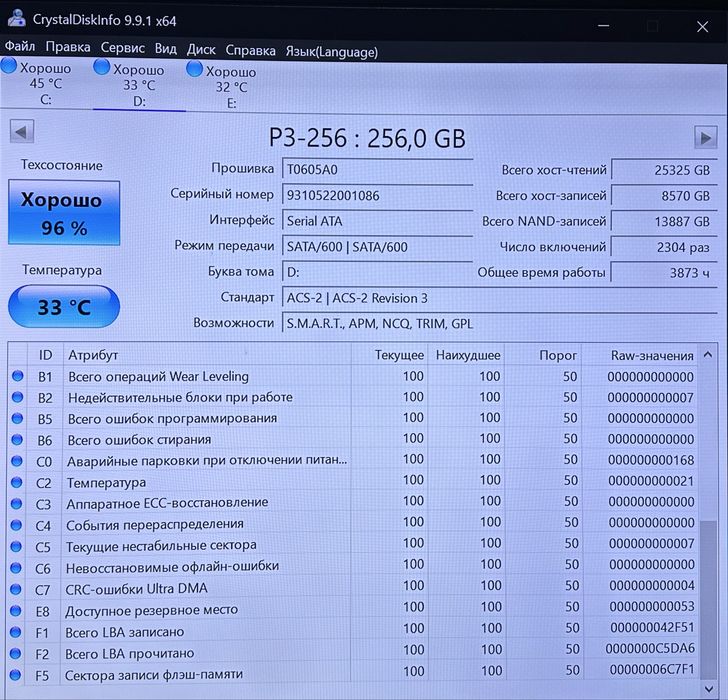Click total NAND writes value 13887 GB
This screenshot has width=728, height=700.
(x=664, y=221)
